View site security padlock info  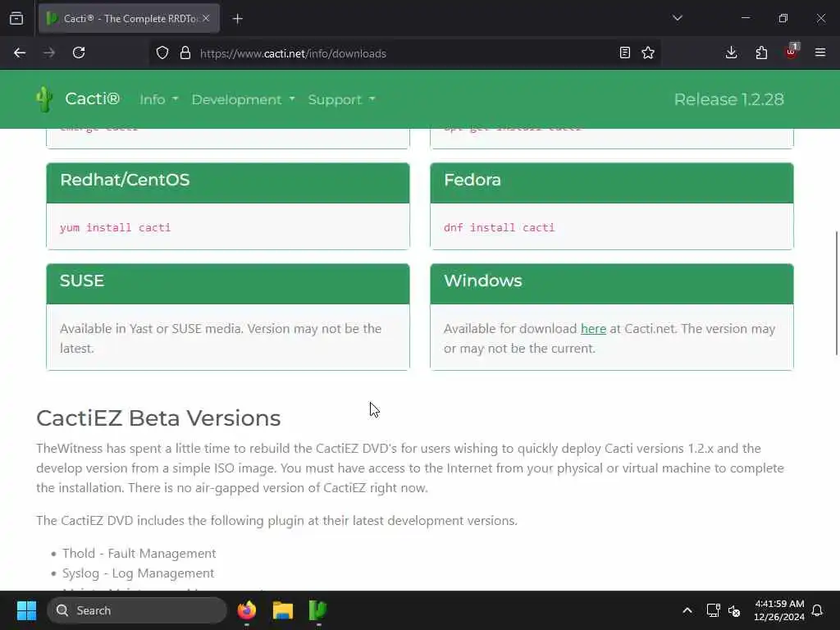click(x=185, y=53)
